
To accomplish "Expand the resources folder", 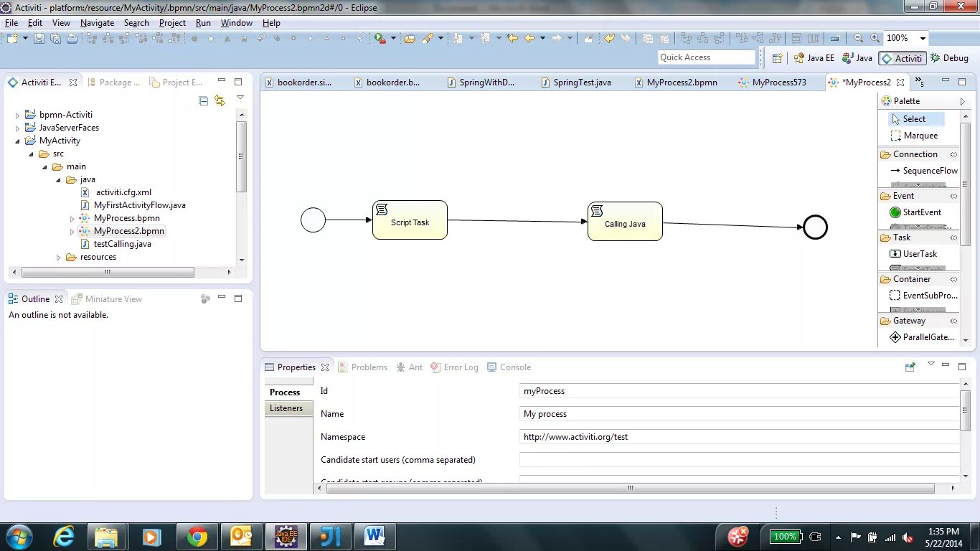I will 58,257.
